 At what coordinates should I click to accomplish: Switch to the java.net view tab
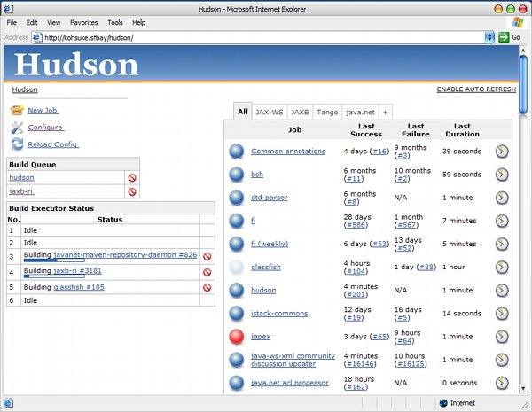pos(360,113)
